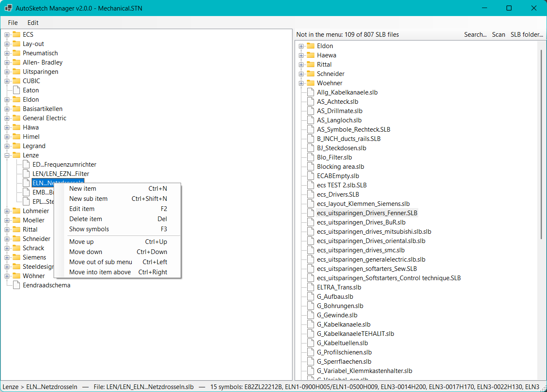Choose Move up from context menu
Screen dimensions: 547x392
pos(118,242)
